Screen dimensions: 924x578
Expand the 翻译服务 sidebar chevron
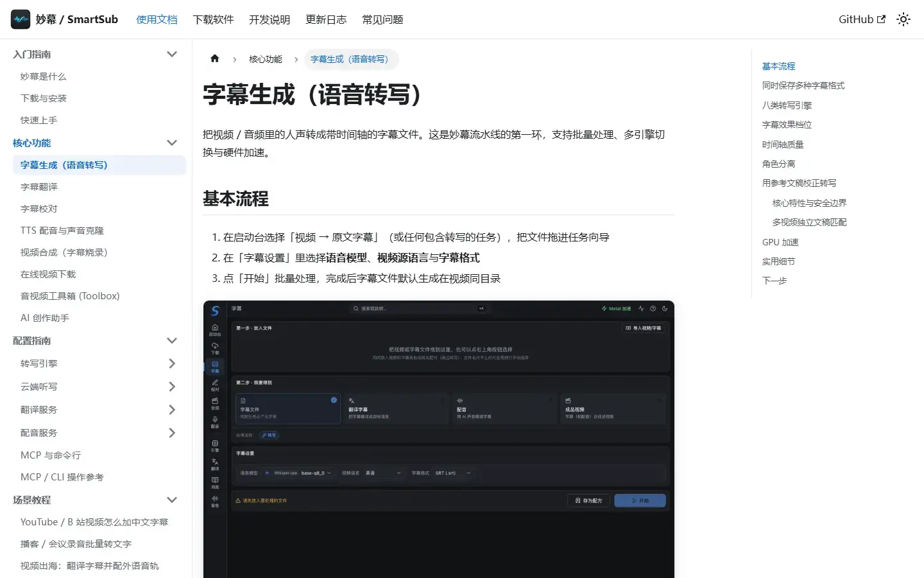tap(172, 410)
